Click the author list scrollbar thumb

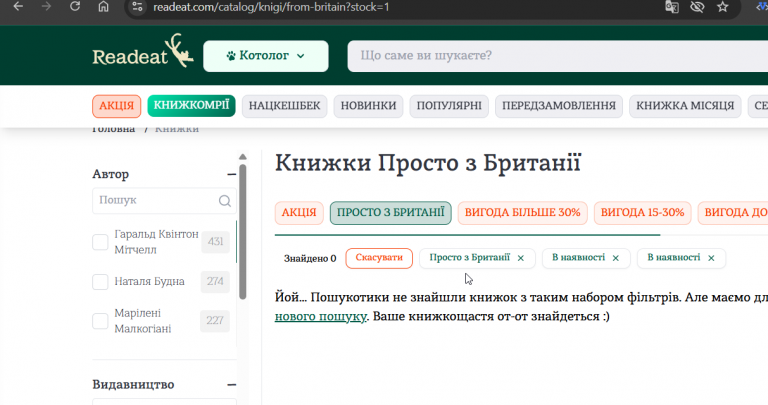242,231
